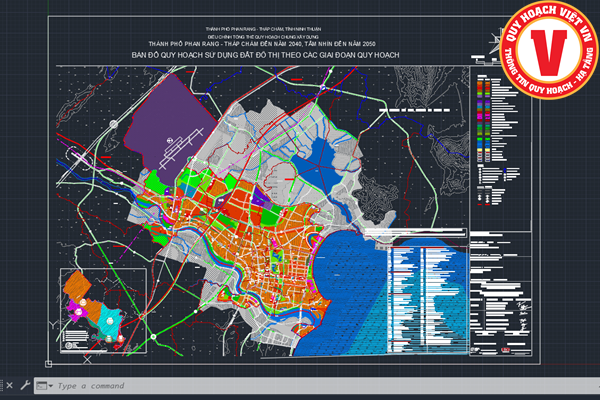
Task: Click the recent commands icon in the command line
Action: 41,385
